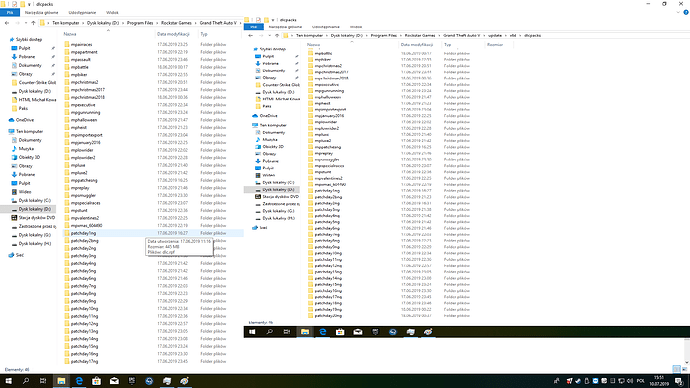Click the Forward arrow in the left window
690x388 pixels.
click(x=17, y=23)
